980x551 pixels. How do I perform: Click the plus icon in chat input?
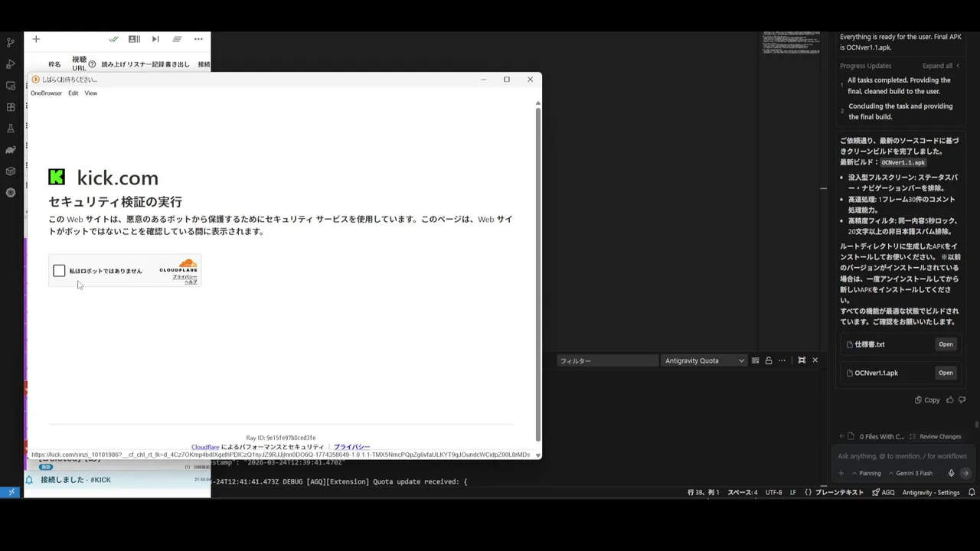(x=841, y=473)
